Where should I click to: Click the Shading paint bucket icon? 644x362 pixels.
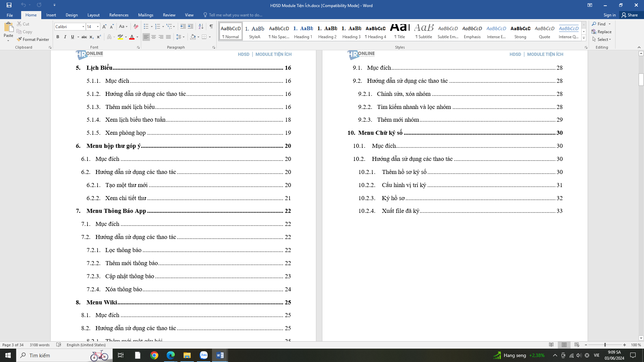coord(193,37)
